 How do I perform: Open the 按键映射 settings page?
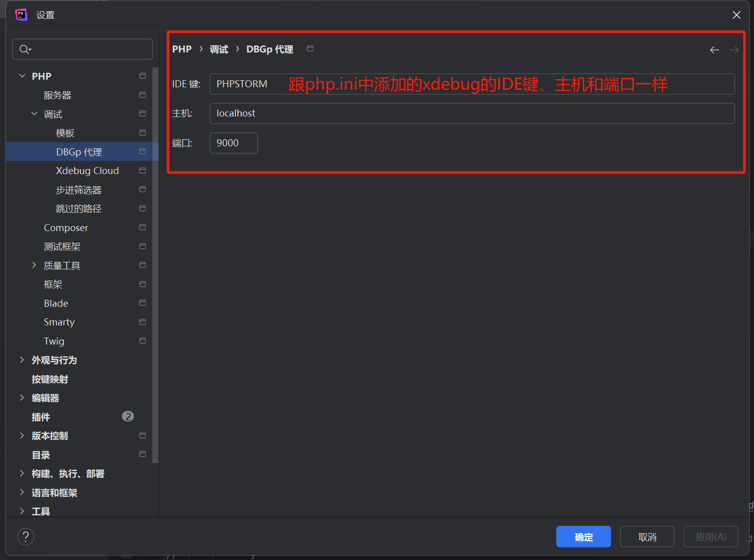click(x=50, y=379)
